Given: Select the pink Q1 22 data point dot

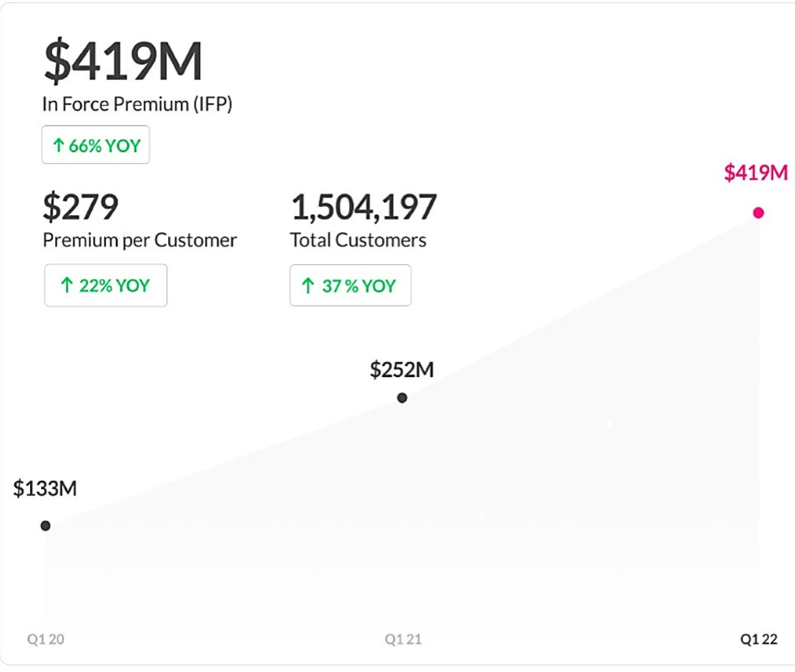Looking at the screenshot, I should click(x=758, y=212).
